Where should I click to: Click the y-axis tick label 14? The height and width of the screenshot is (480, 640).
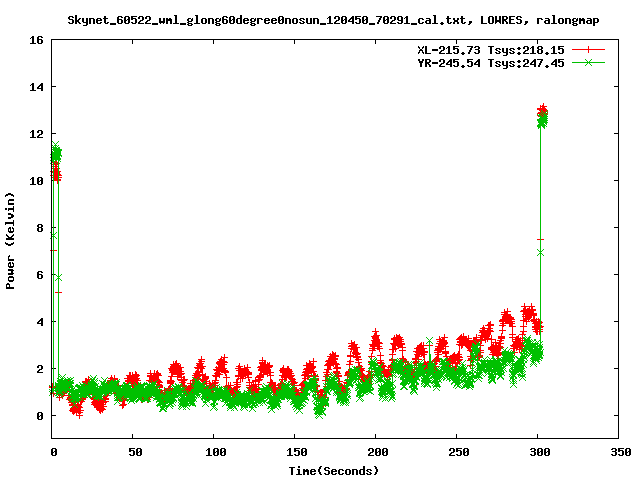36,87
